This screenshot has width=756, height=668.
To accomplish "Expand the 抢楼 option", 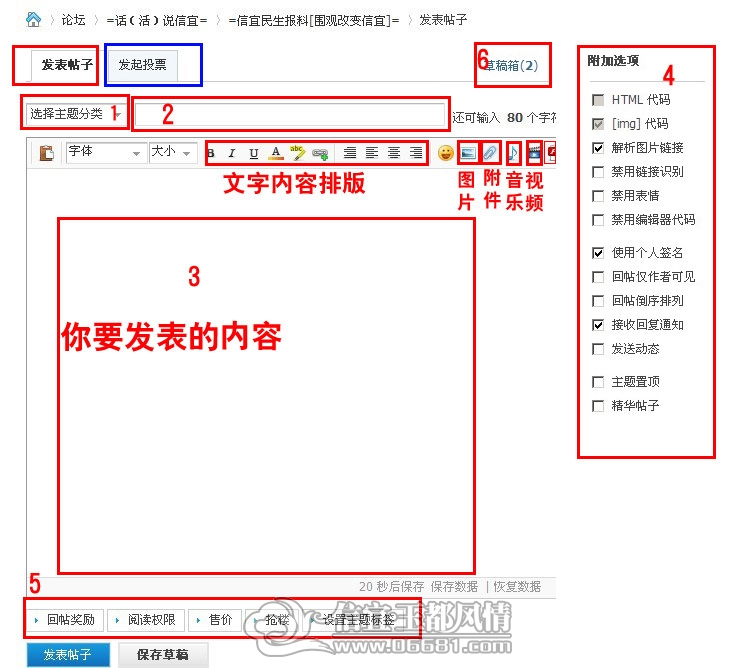I will (271, 620).
